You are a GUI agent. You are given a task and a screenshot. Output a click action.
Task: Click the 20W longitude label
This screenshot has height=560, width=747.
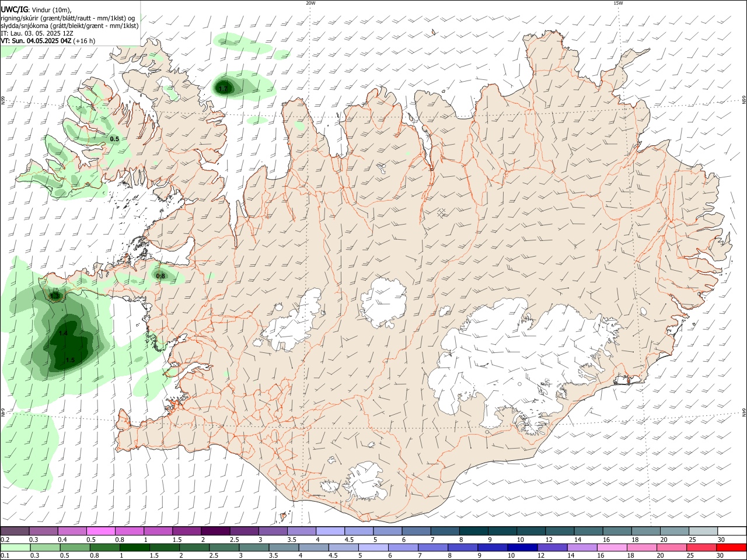[310, 3]
